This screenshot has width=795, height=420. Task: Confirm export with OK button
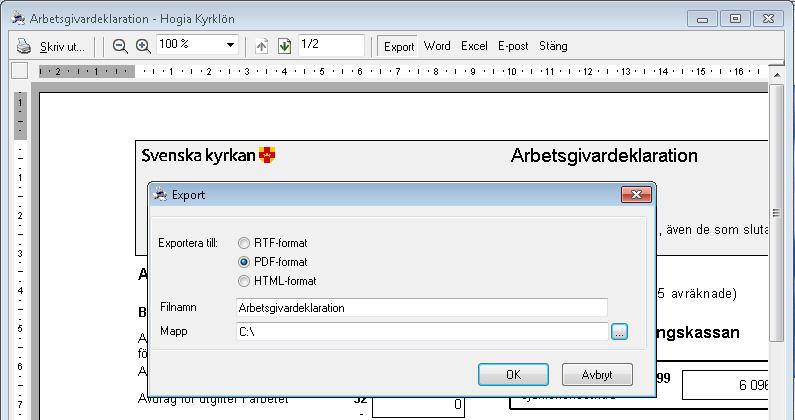click(x=513, y=374)
